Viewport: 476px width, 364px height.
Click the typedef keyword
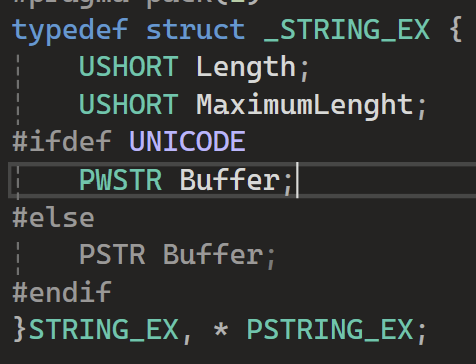(x=70, y=31)
